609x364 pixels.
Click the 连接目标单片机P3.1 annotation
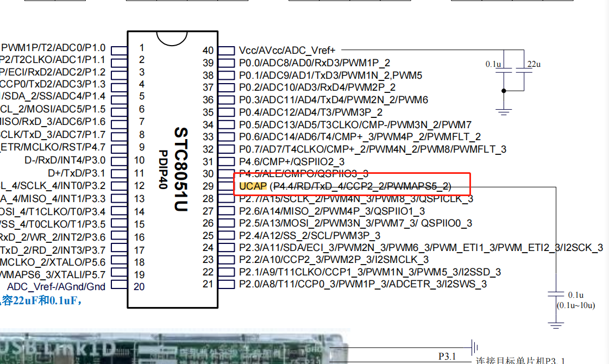[x=520, y=360]
